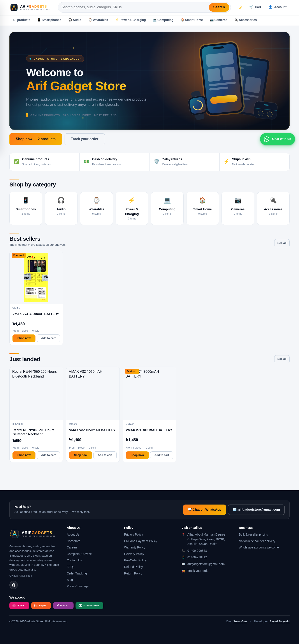Open the Cameras category card
Screen dimensions: 299x644
click(238, 209)
